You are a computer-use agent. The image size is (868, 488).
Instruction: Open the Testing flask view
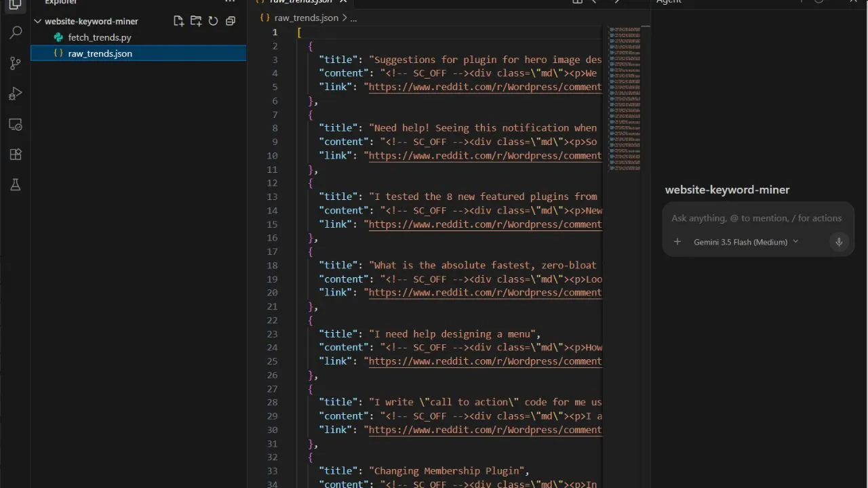click(x=15, y=185)
